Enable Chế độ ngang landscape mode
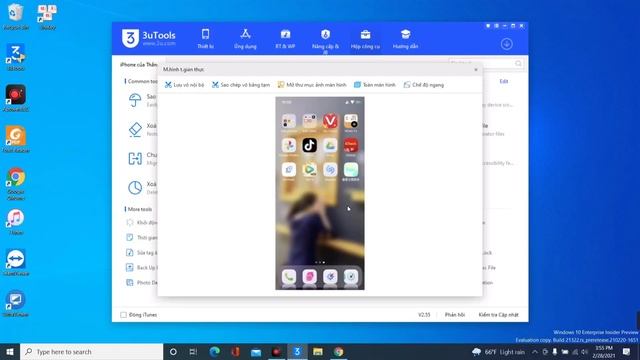Screen dimensions: 640x360 (424, 85)
